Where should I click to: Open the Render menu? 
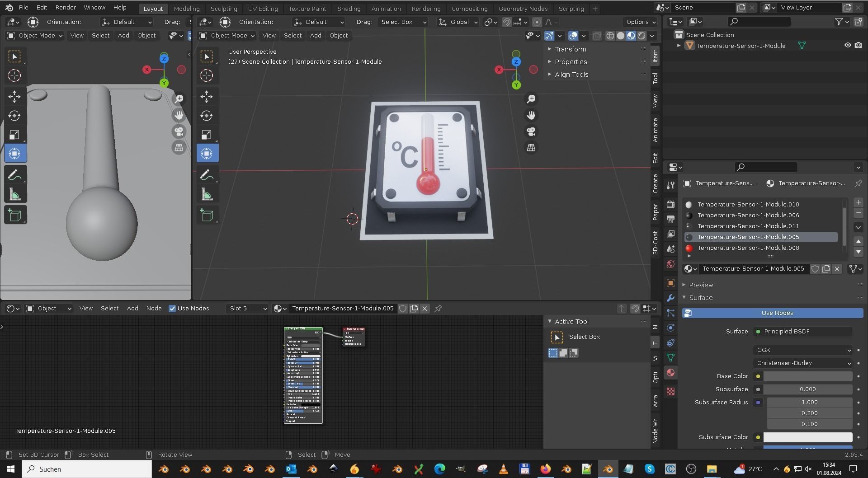coord(66,8)
